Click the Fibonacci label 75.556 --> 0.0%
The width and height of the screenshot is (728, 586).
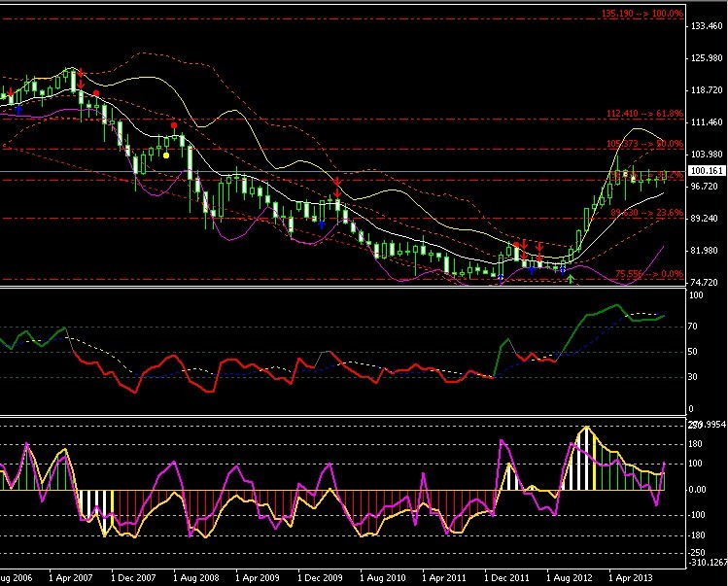tap(649, 274)
